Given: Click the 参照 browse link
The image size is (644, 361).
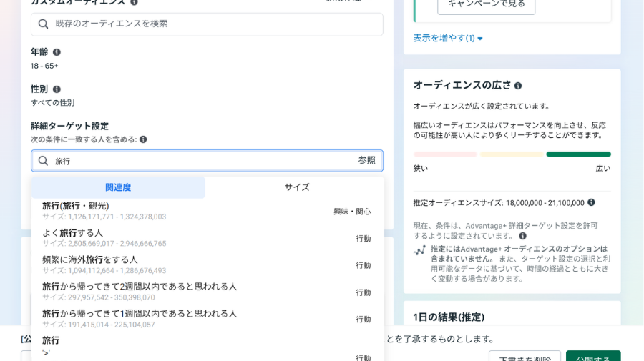Looking at the screenshot, I should click(x=366, y=160).
